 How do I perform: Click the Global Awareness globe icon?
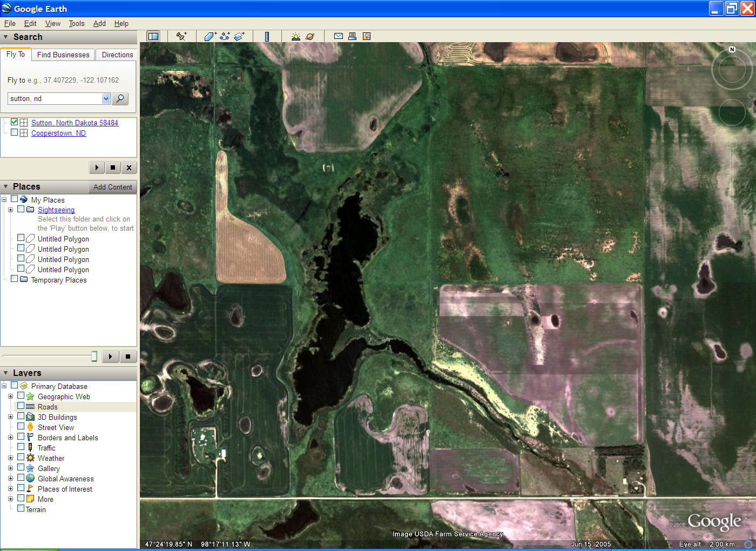pos(30,478)
